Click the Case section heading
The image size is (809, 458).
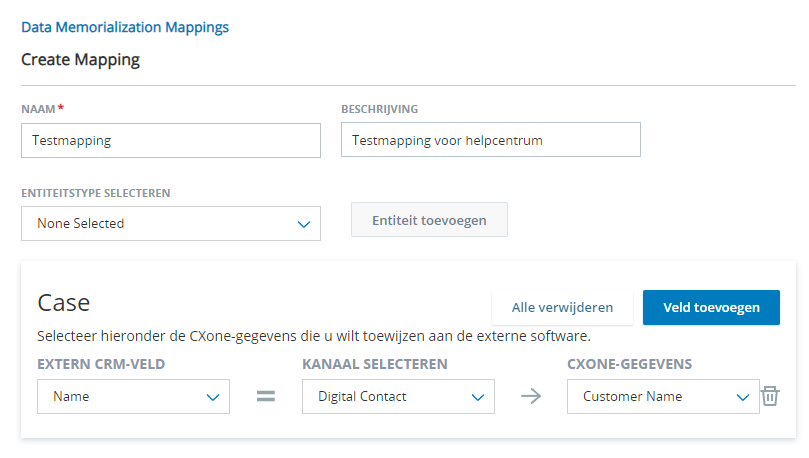pos(64,302)
